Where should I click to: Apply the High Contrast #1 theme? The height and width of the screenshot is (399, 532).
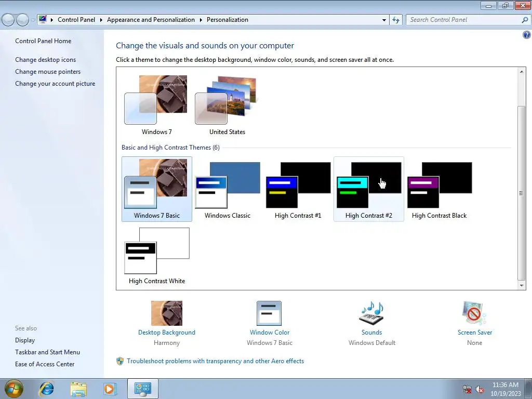pos(298,189)
